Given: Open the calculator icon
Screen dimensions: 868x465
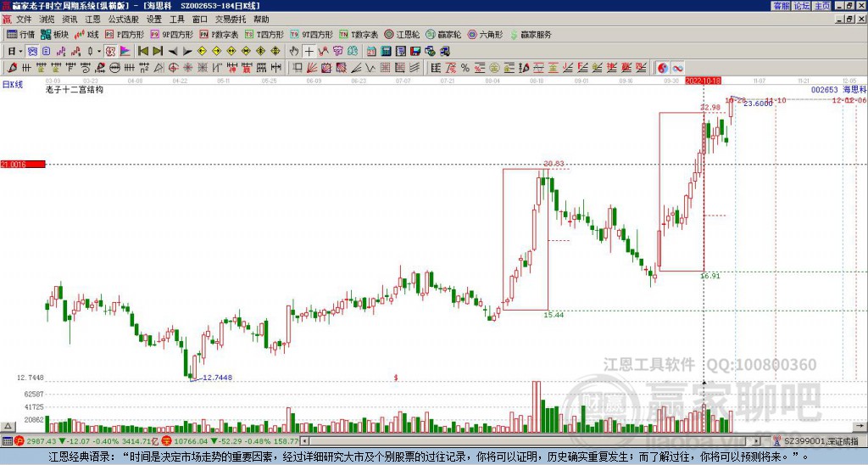Looking at the screenshot, I should point(386,52).
